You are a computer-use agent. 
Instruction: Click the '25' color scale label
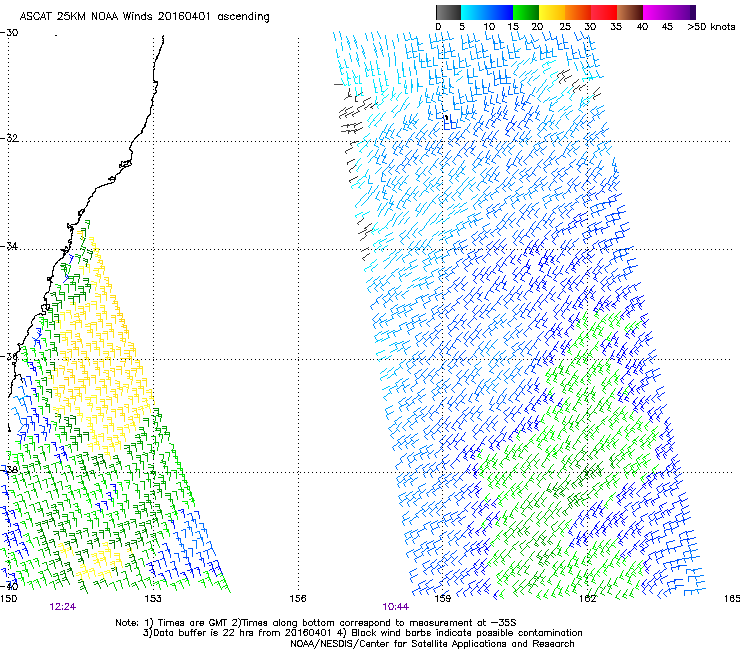coord(564,27)
